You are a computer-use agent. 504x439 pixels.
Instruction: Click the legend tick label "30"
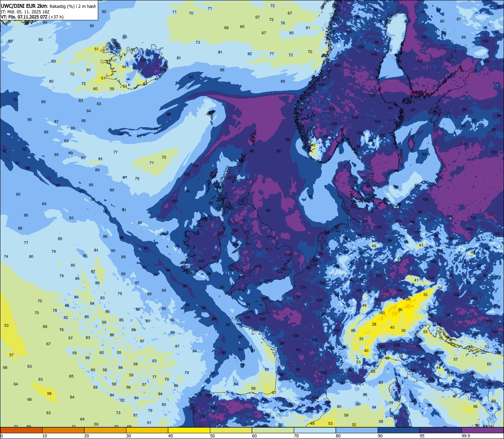coord(128,436)
